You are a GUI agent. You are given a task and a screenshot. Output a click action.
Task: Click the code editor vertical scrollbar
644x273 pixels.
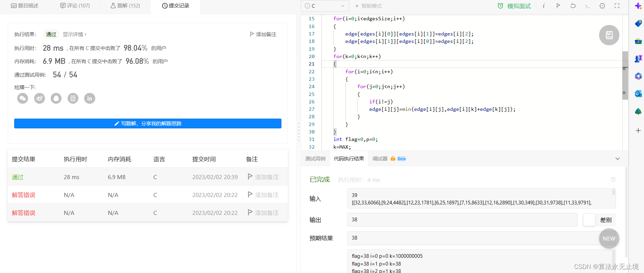coord(625,75)
